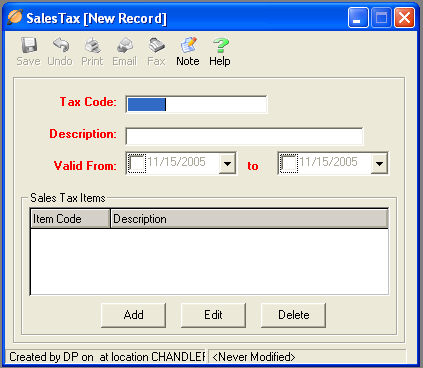Click the Description column header in grid
This screenshot has height=368, width=423.
pos(249,219)
